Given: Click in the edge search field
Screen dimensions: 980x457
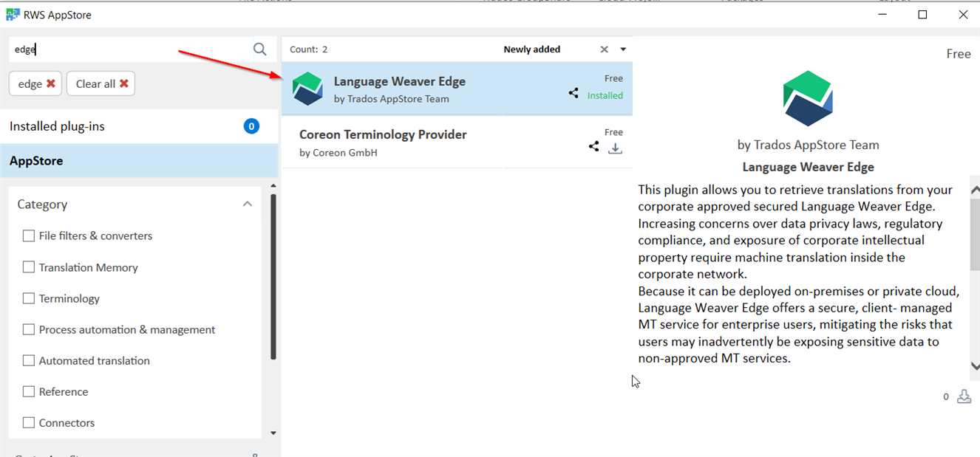Looking at the screenshot, I should [x=130, y=49].
